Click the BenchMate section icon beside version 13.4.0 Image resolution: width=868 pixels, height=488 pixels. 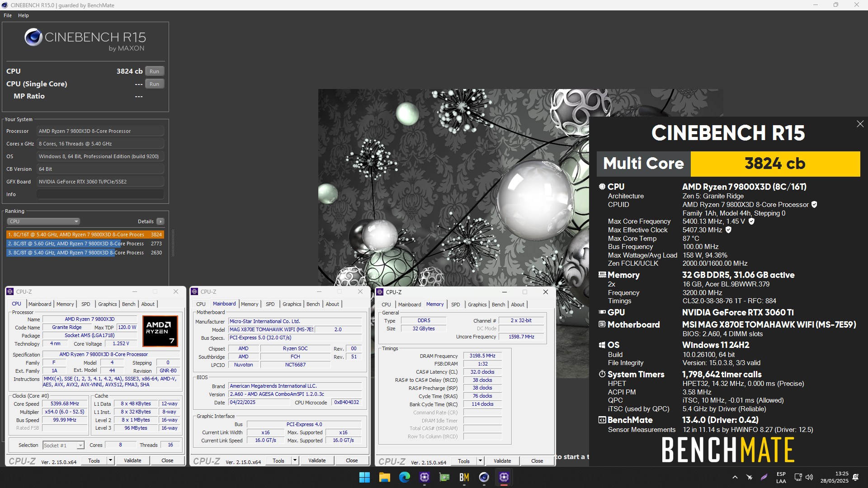point(602,420)
